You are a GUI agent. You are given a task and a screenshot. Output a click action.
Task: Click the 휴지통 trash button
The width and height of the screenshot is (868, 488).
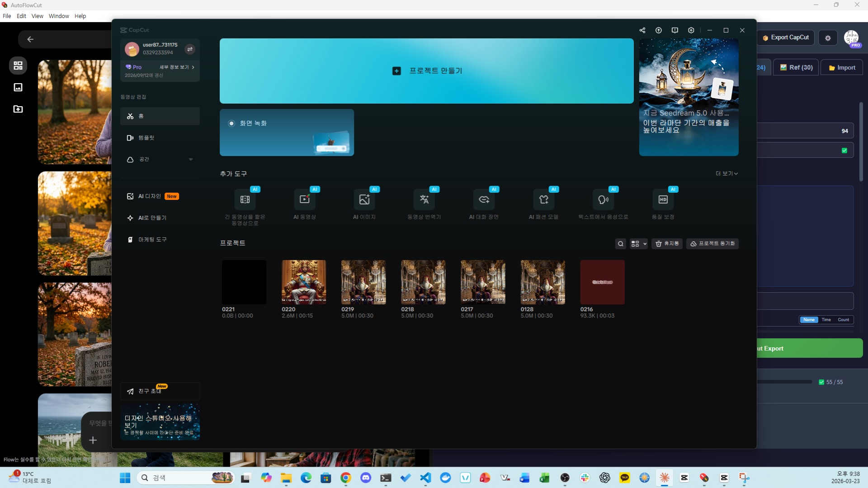tap(667, 244)
